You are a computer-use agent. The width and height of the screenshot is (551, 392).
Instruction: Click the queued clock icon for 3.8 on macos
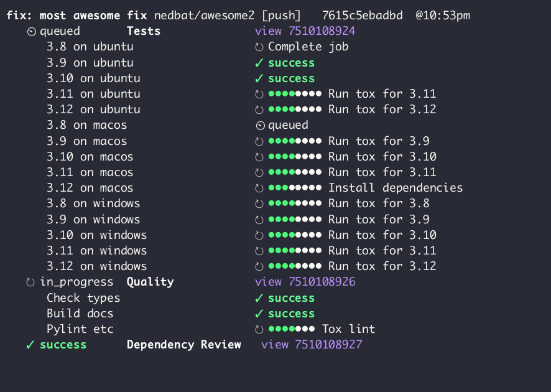tap(260, 126)
